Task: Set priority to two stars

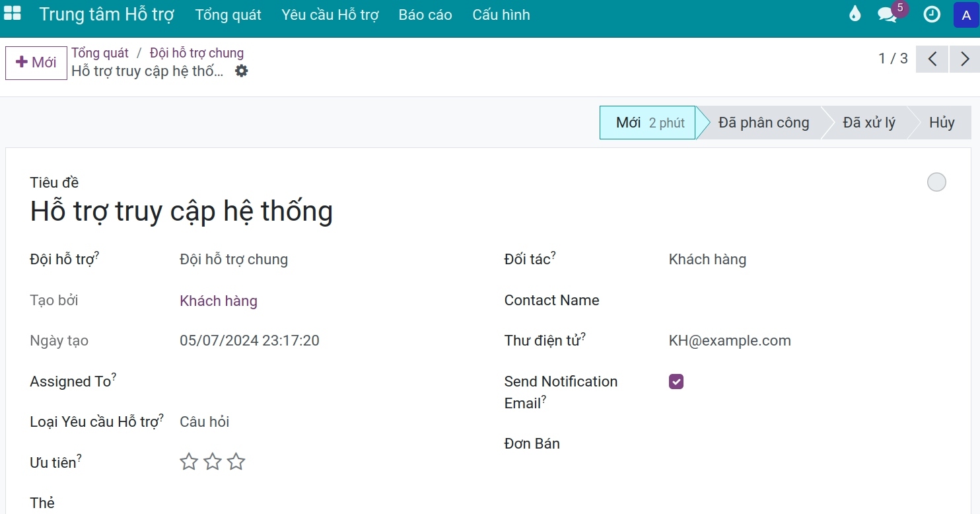Action: [213, 462]
